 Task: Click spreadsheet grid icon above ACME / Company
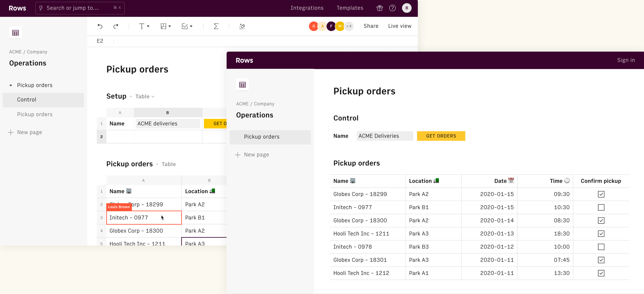click(15, 33)
